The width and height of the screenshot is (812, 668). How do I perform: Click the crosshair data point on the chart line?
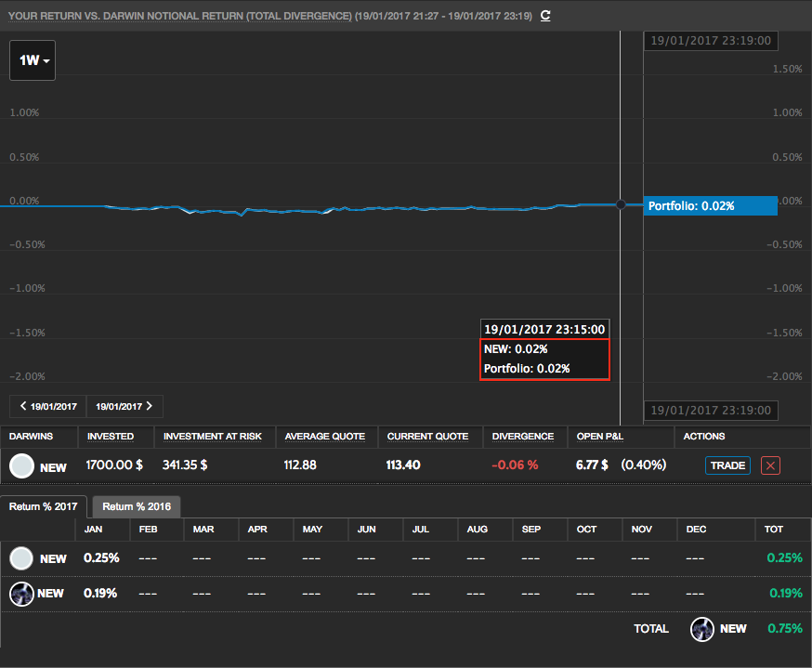621,204
